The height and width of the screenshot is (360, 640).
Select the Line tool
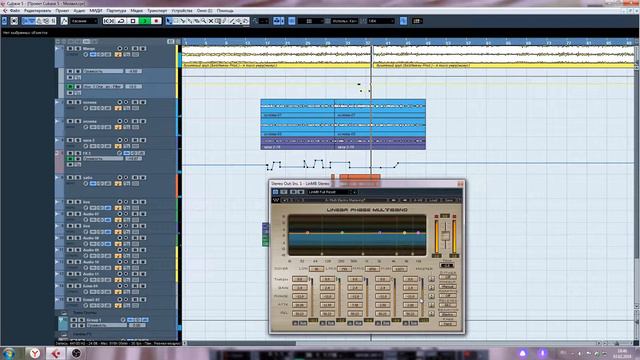click(232, 21)
